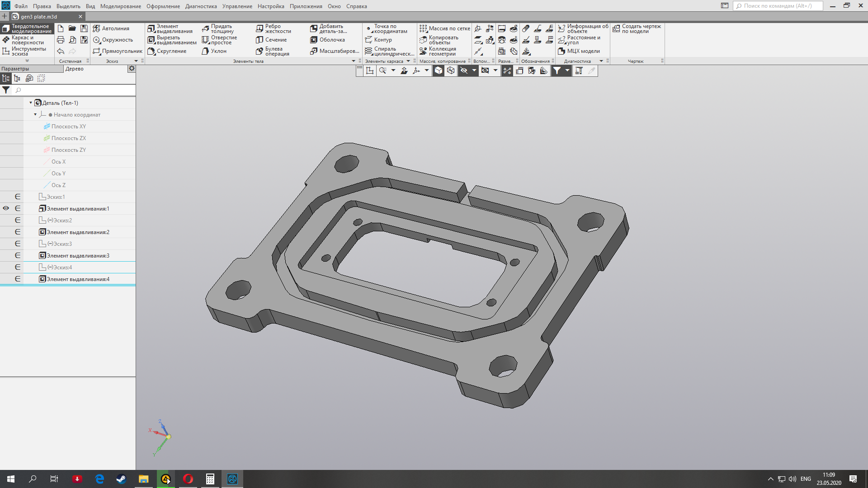The width and height of the screenshot is (868, 488).
Task: Choose the Circle (Окружность) sketch tool
Action: (113, 40)
